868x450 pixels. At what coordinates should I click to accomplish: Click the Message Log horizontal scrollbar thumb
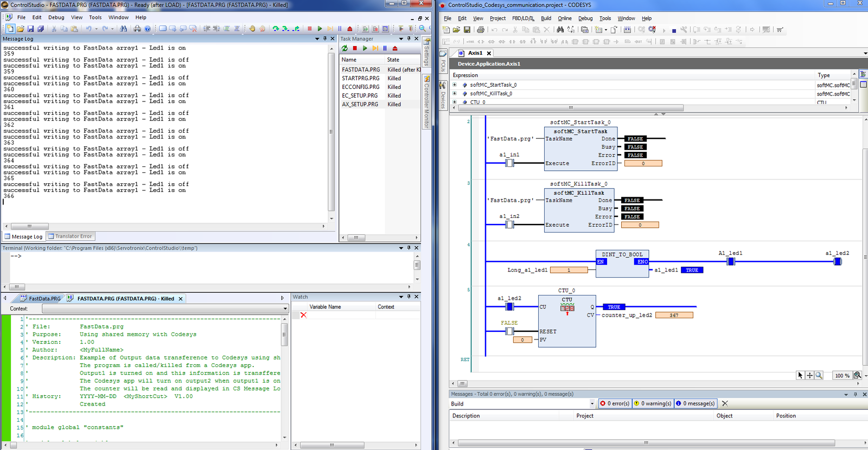30,226
